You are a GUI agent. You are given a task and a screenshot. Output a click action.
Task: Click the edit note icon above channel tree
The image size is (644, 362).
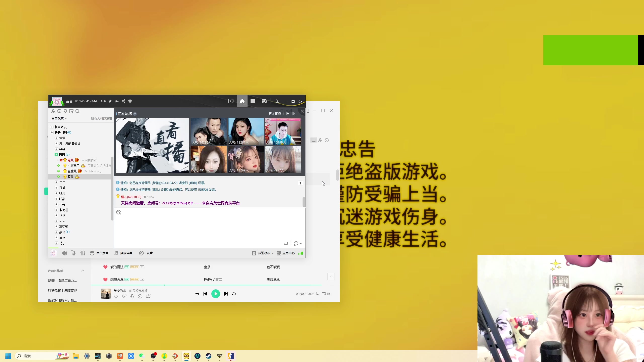pyautogui.click(x=71, y=111)
